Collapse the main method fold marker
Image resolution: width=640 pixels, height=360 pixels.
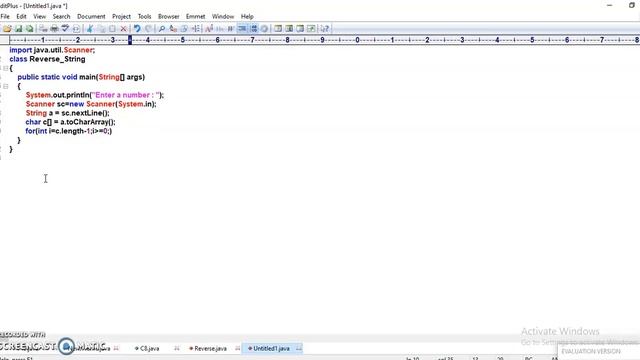(x=6, y=86)
